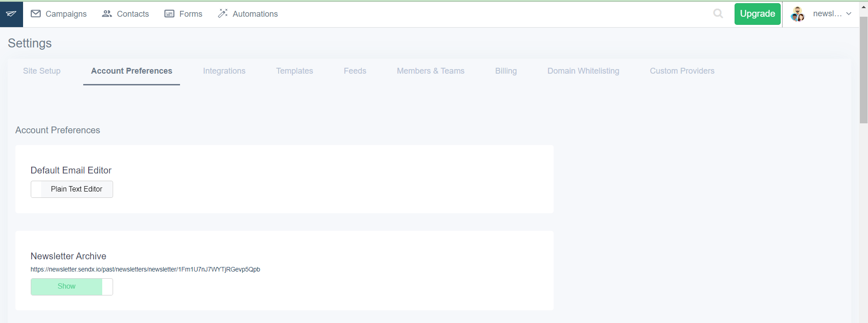Open the Members & Teams tab
The height and width of the screenshot is (323, 868).
point(431,71)
